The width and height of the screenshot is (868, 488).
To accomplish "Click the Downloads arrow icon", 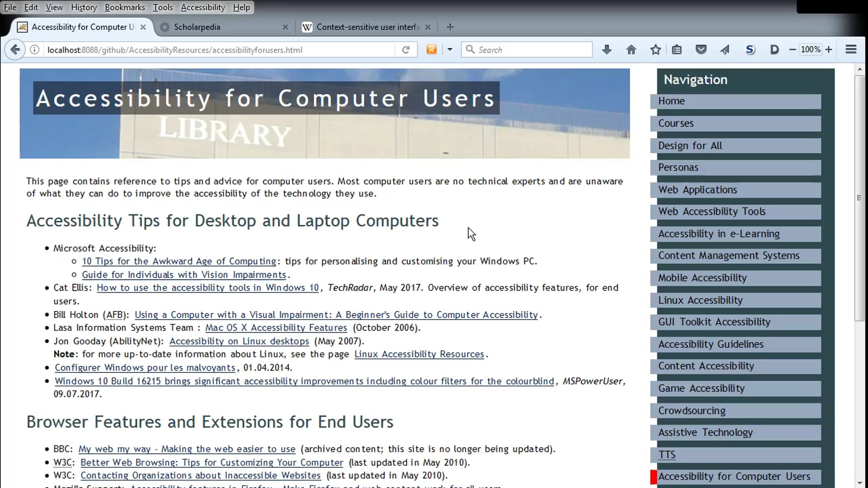I will [607, 50].
